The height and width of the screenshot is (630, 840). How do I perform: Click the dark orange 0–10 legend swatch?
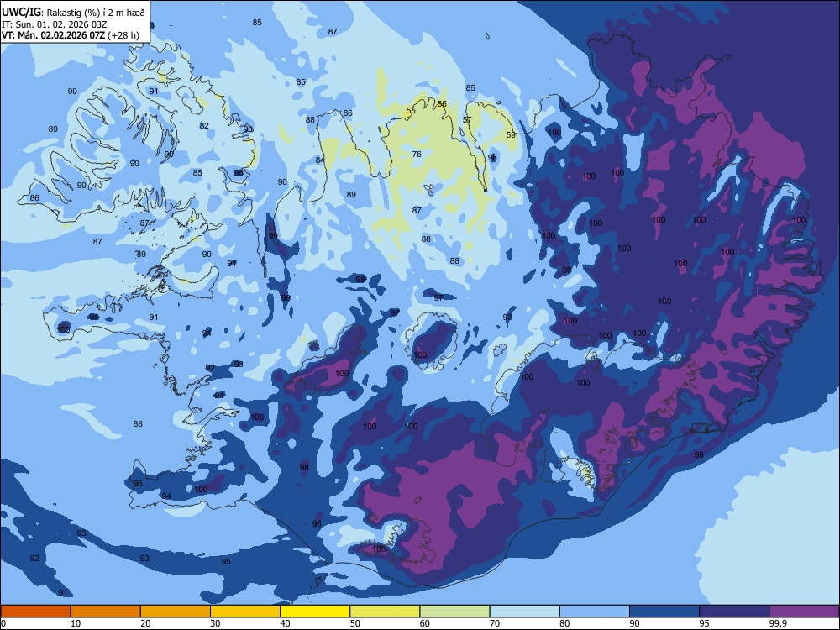click(x=35, y=612)
